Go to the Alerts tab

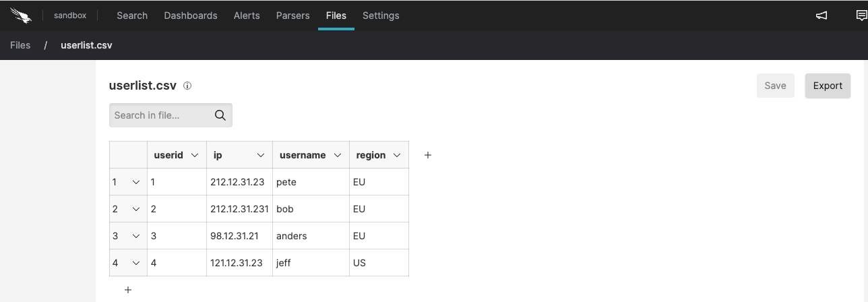pos(247,16)
